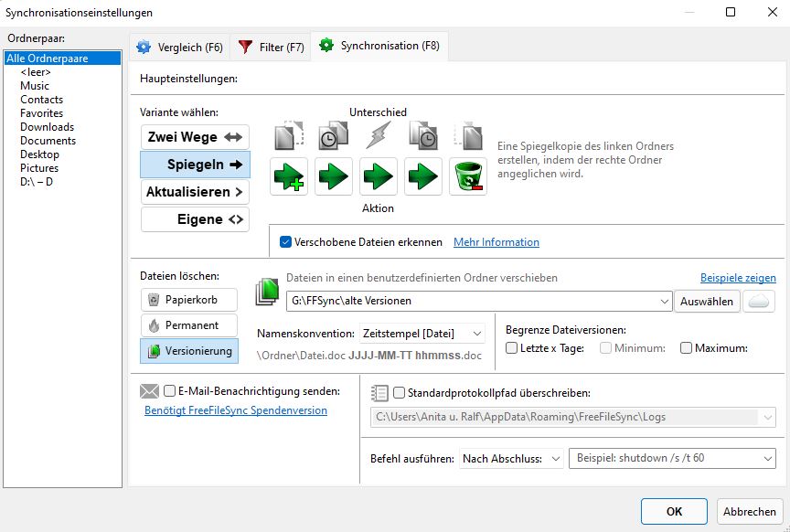Click the left-only file difference icon
The image size is (790, 532).
pos(289,135)
